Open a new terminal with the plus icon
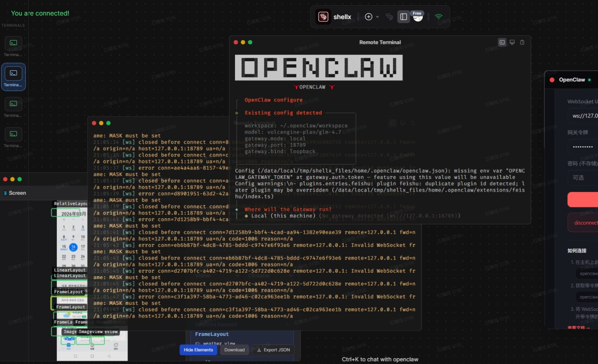Screen dimensions: 598x364 [x=368, y=16]
